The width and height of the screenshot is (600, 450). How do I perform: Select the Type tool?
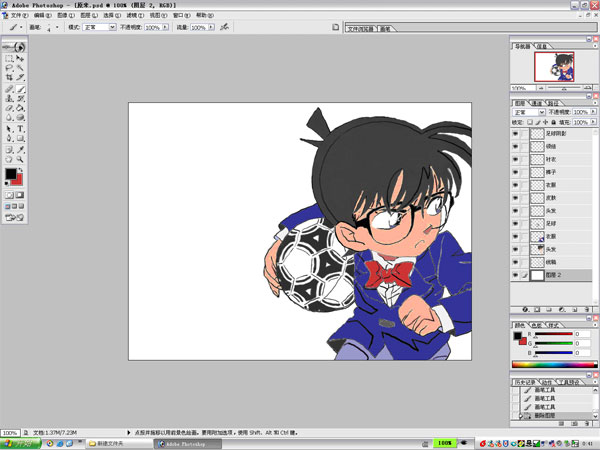20,129
